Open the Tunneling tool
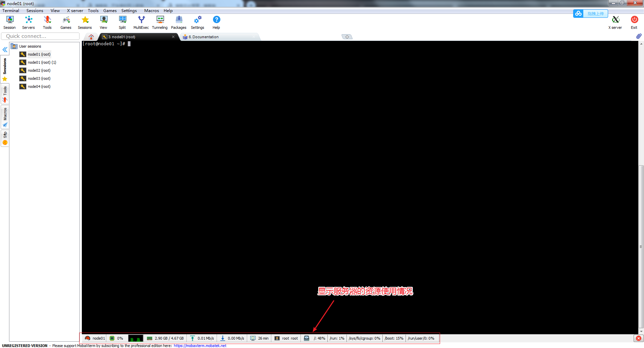The image size is (644, 348). pos(160,22)
